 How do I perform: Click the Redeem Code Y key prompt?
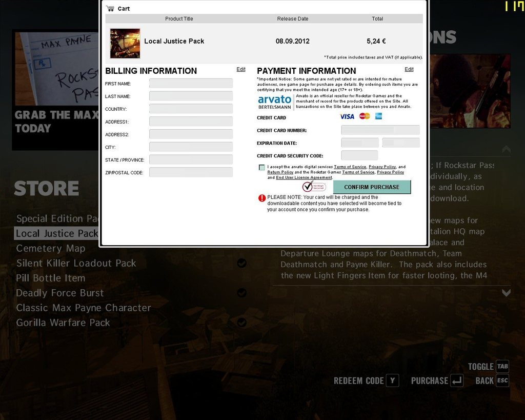(392, 381)
